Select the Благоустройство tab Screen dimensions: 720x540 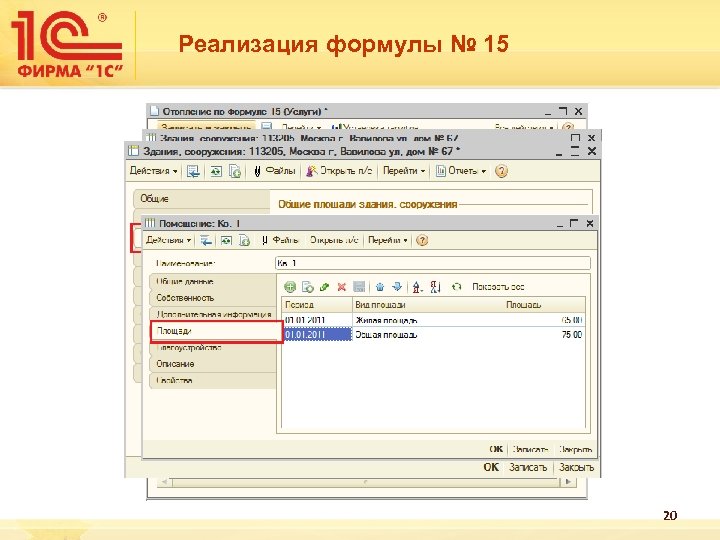tap(213, 348)
